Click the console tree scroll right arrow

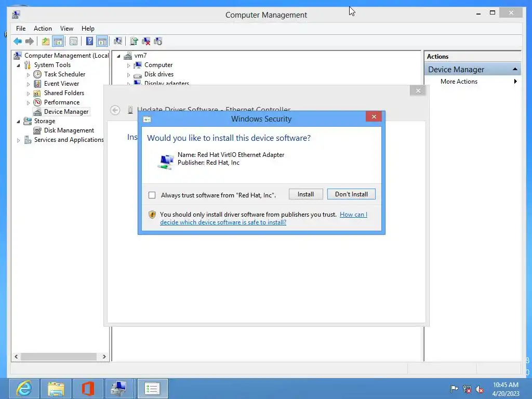(x=104, y=356)
